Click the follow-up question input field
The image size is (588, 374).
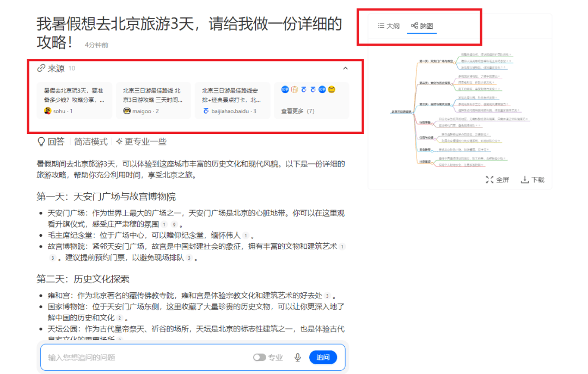point(147,358)
